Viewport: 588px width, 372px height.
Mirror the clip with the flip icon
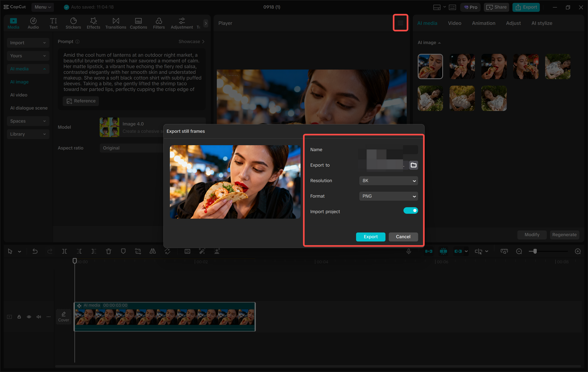point(153,251)
